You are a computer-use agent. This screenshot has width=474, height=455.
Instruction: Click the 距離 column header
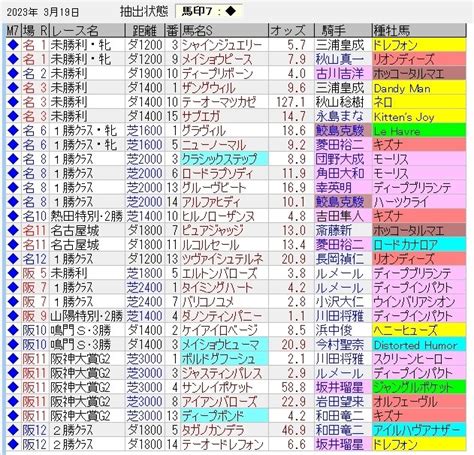point(145,31)
